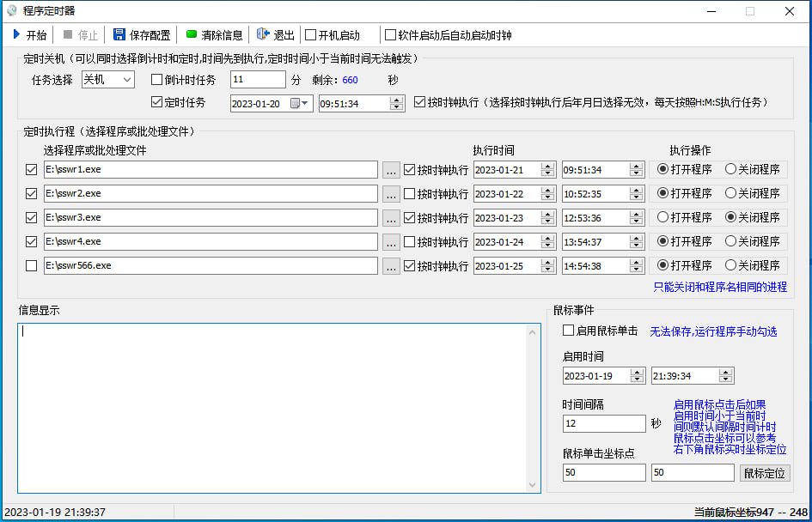Click the 清除信息 green clear icon

coord(192,35)
